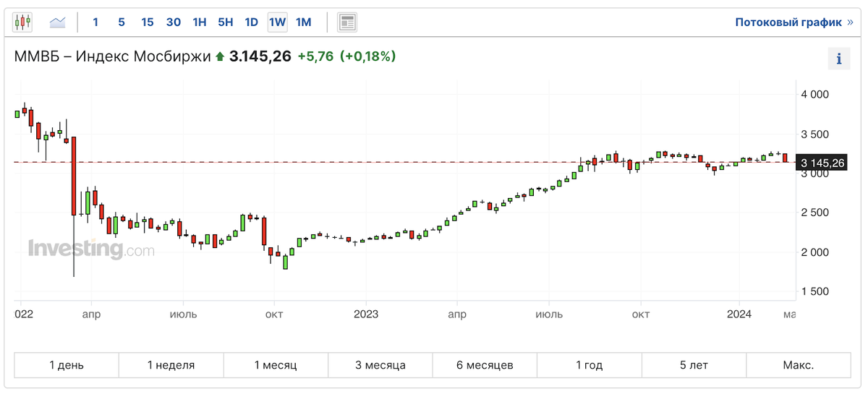Set interval to 5 minutes

pos(122,22)
